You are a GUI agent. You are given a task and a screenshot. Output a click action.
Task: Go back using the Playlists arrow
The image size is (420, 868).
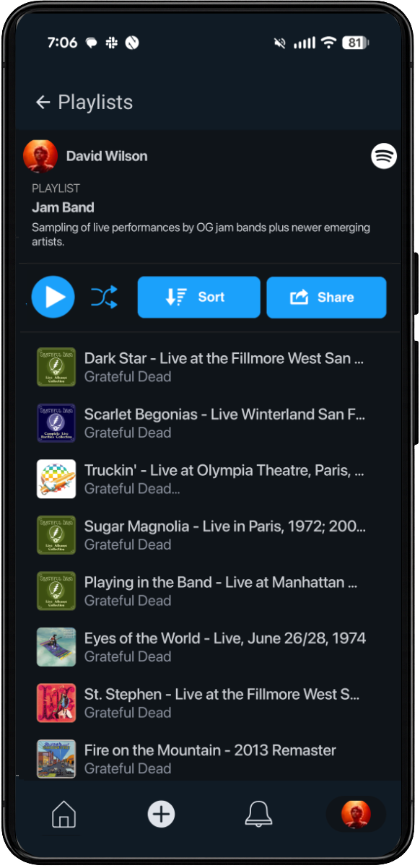click(43, 103)
